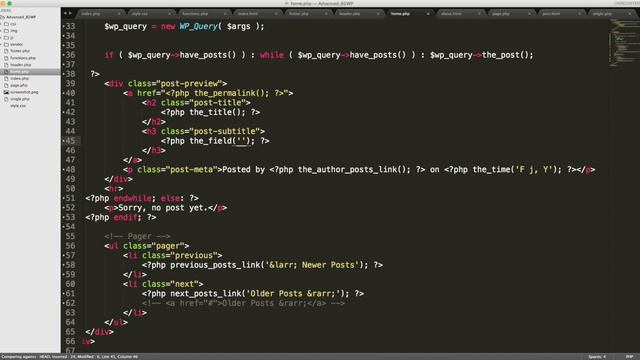The image size is (640, 360).
Task: Click the img folder icon in sidebar
Action: [x=6, y=31]
